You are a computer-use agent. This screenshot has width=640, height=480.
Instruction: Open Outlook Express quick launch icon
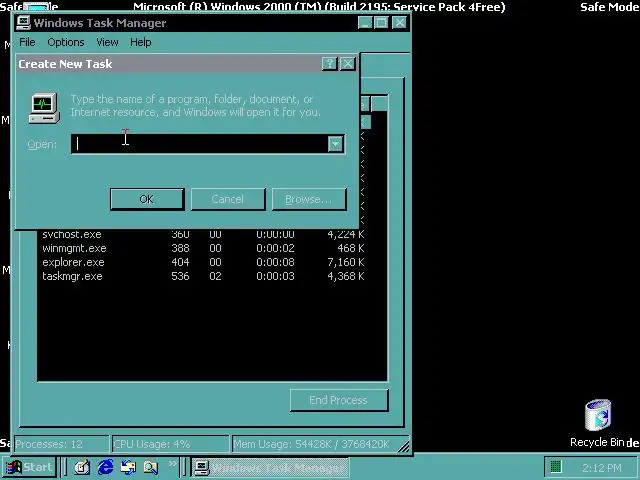pyautogui.click(x=128, y=467)
